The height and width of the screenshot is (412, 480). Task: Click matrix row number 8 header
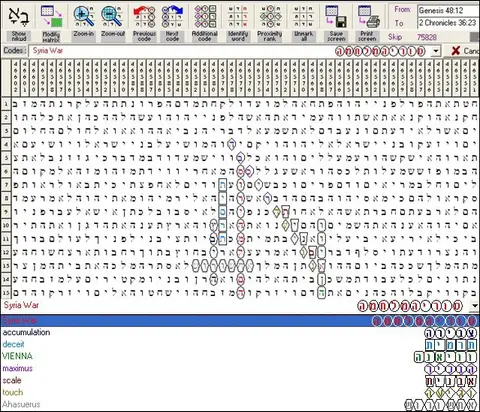[x=6, y=198]
